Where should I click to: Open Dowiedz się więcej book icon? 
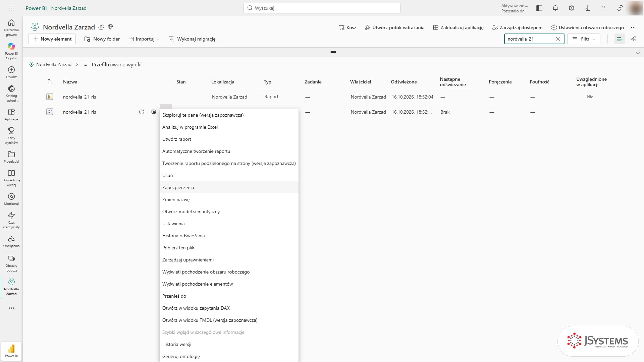11,173
